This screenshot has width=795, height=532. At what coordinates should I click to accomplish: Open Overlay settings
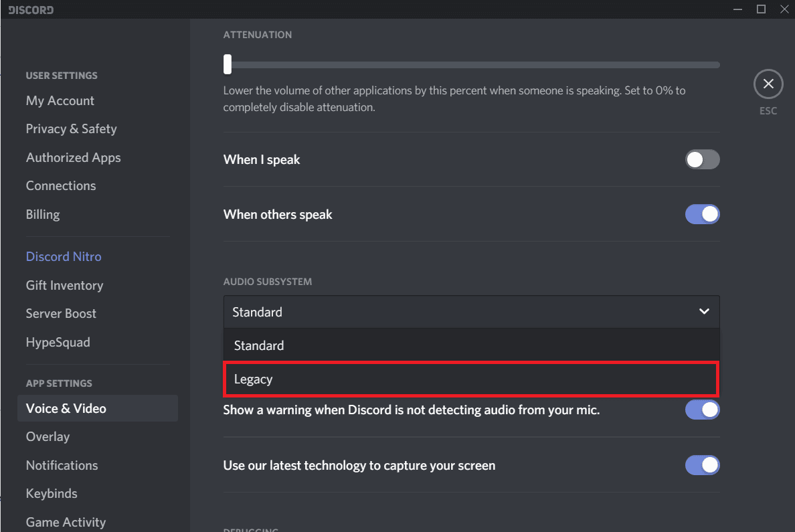coord(48,436)
